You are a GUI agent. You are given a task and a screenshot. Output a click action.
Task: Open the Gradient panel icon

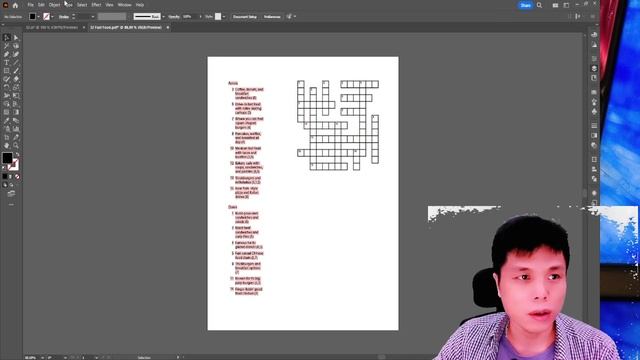point(594,135)
